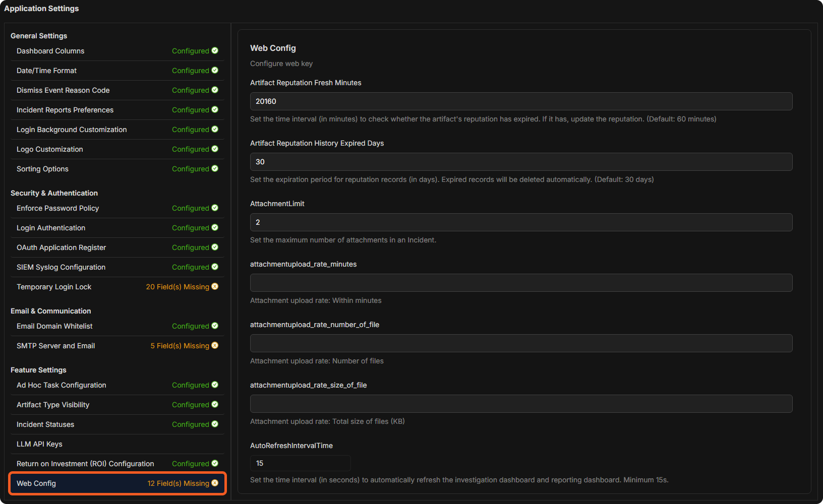Open Dashboard Columns settings
This screenshot has width=823, height=504.
tap(117, 51)
